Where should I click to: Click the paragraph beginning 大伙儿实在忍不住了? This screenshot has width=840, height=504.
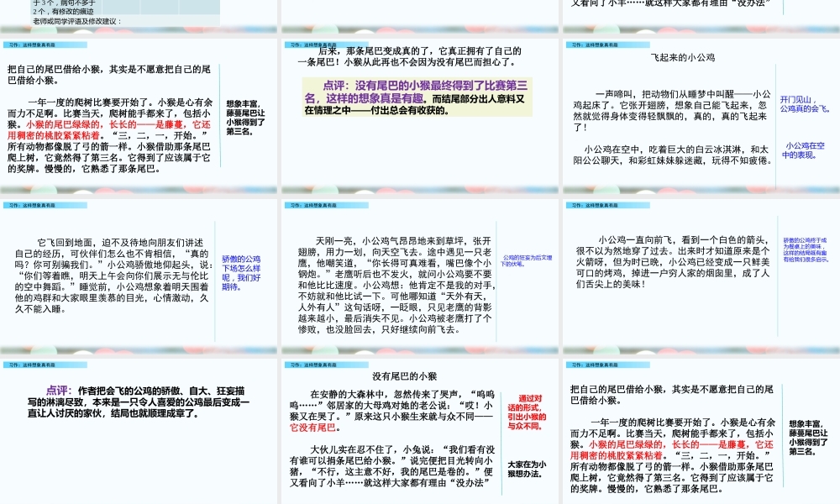pyautogui.click(x=392, y=466)
